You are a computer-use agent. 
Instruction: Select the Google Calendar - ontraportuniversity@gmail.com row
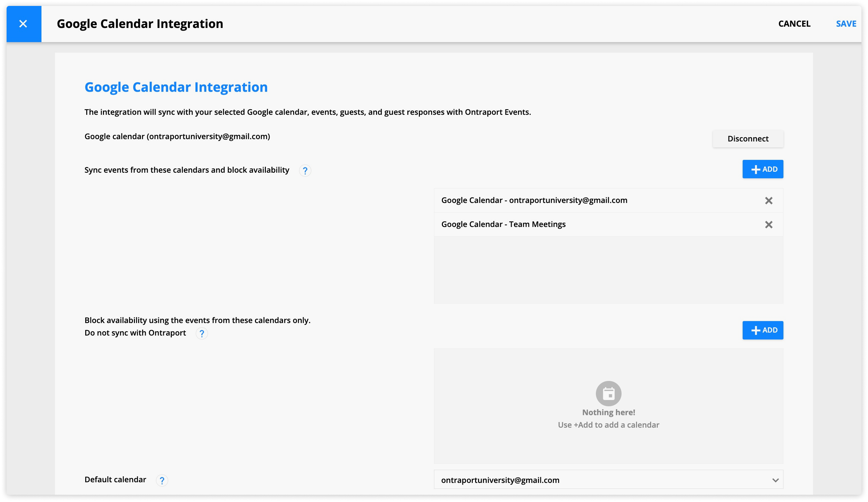click(608, 200)
